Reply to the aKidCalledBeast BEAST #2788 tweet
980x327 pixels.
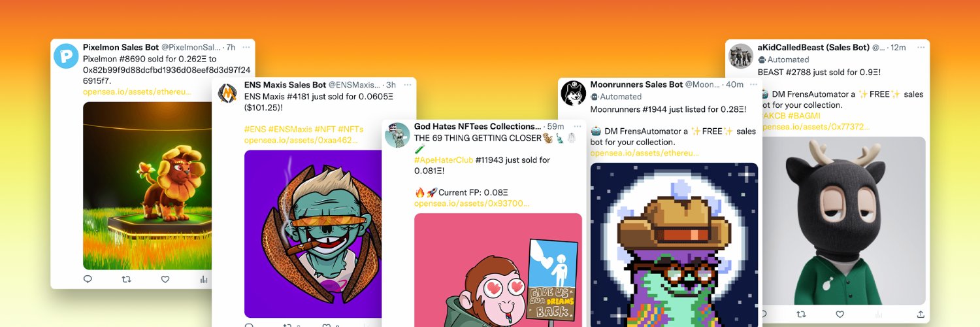pos(762,315)
